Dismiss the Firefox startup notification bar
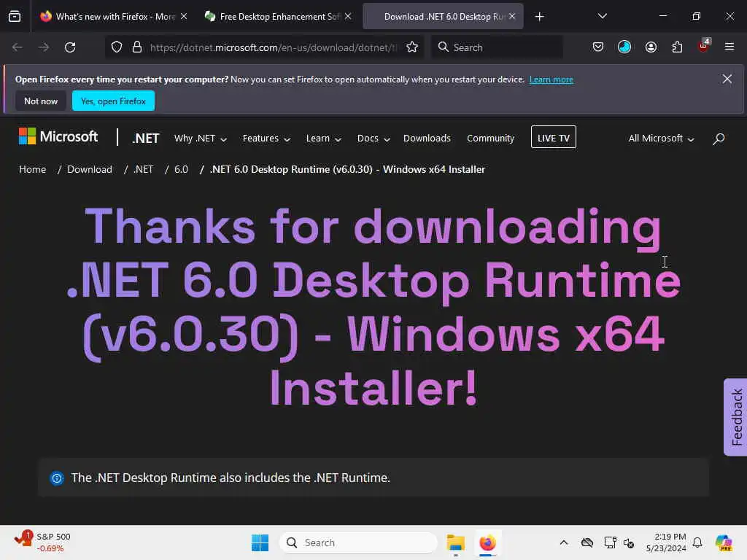This screenshot has width=747, height=560. 727,79
